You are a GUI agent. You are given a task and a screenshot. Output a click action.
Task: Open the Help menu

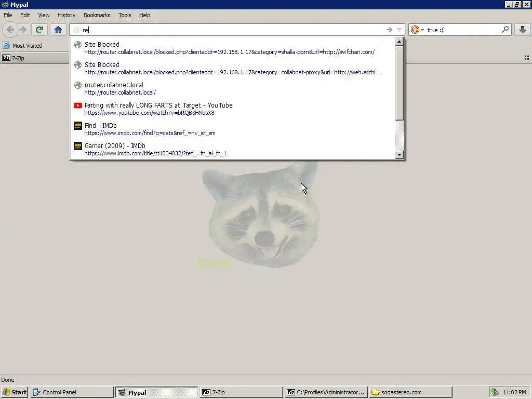pyautogui.click(x=145, y=15)
